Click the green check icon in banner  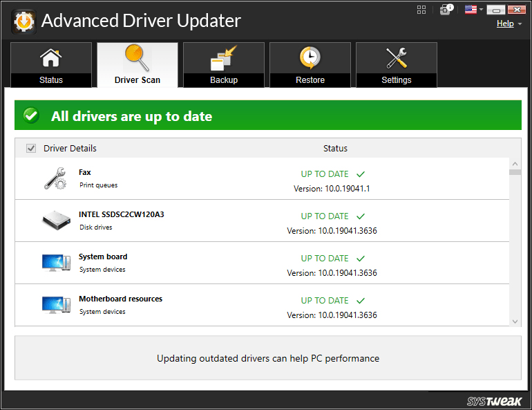tap(32, 116)
